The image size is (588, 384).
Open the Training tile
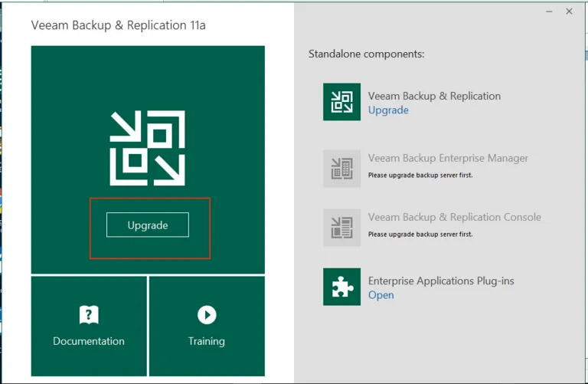pyautogui.click(x=207, y=327)
